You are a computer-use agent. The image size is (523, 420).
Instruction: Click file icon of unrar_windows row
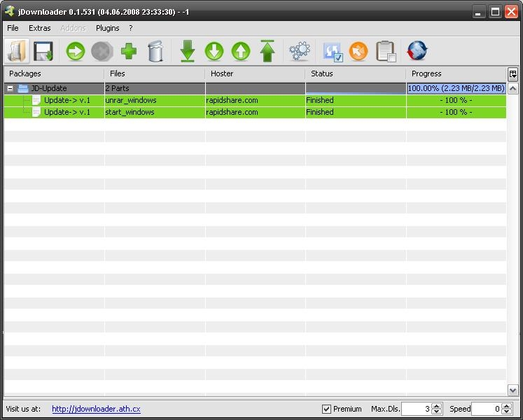(36, 100)
